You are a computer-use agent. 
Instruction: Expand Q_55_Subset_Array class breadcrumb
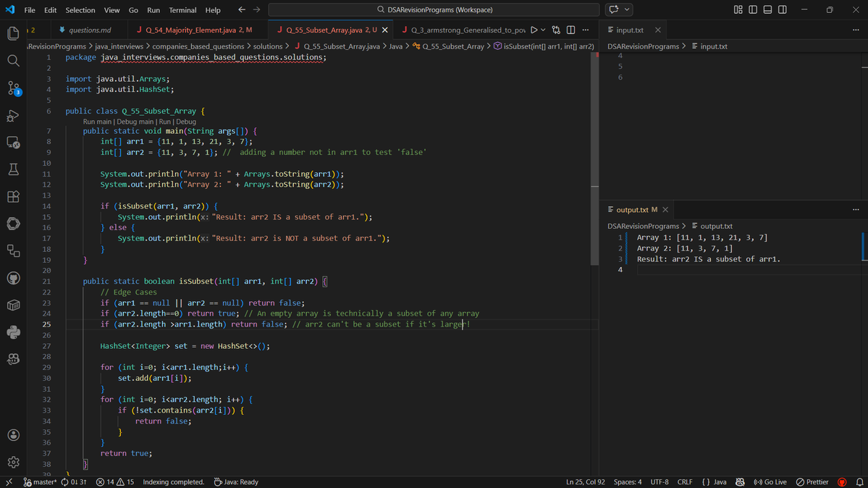coord(448,46)
